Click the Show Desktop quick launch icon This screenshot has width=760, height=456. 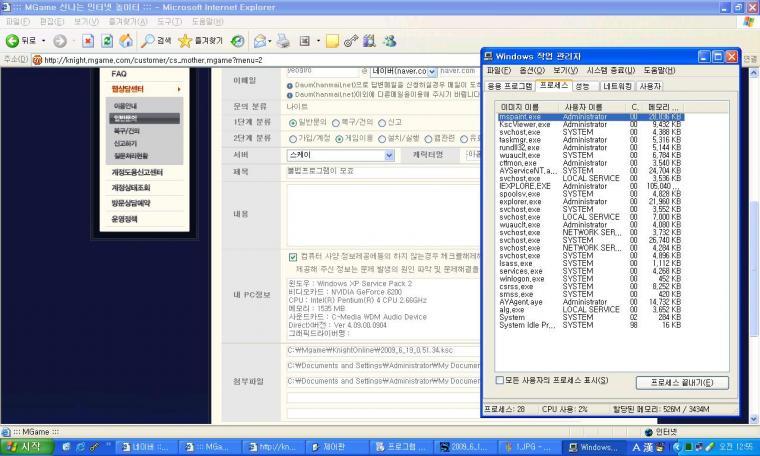[x=66, y=447]
